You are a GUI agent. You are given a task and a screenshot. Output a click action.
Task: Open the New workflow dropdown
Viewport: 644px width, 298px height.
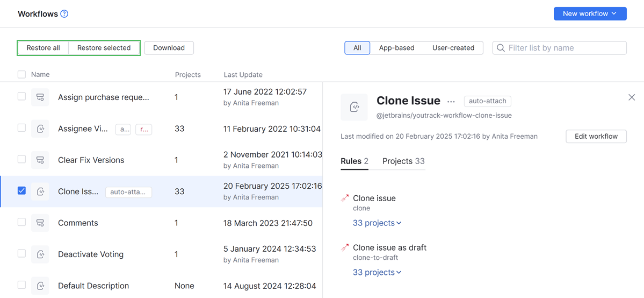tap(590, 13)
